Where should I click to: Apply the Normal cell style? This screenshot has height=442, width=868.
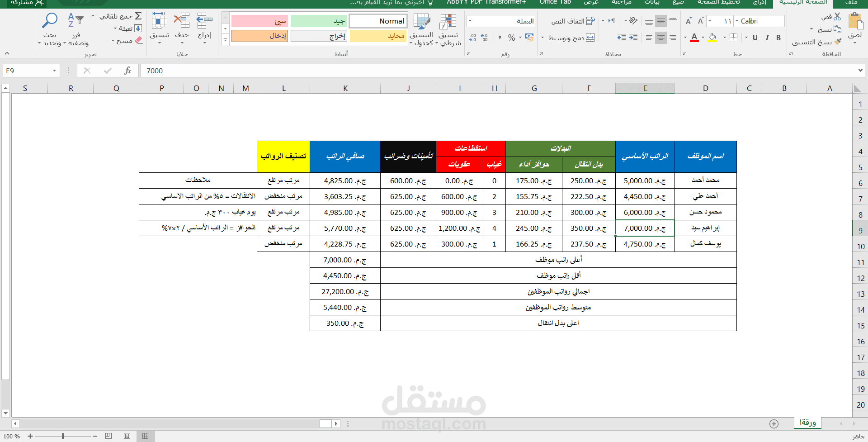point(378,21)
